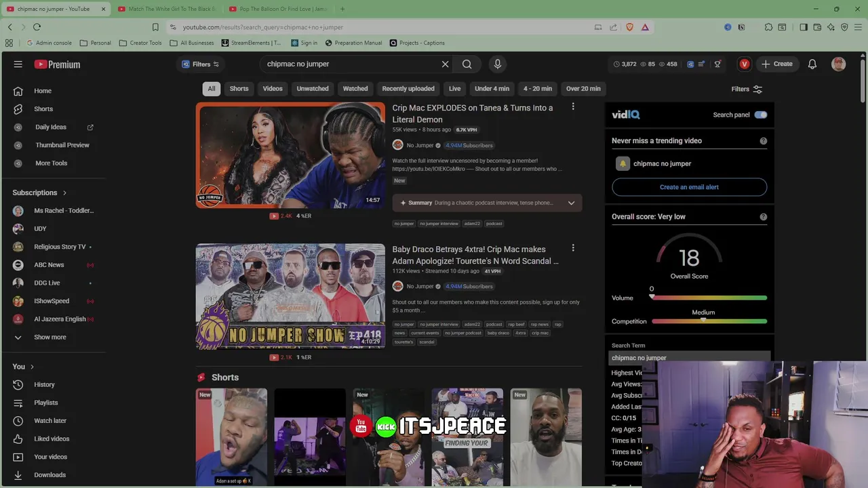Click the Volume score bar
868x488 pixels.
pyautogui.click(x=709, y=298)
